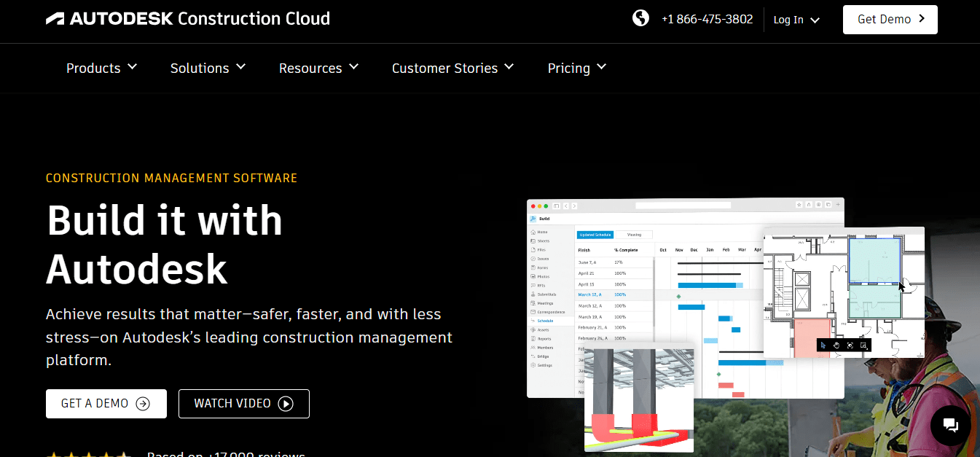980x457 pixels.
Task: Select the pan hand tool on the floorplan toolbar
Action: (836, 345)
